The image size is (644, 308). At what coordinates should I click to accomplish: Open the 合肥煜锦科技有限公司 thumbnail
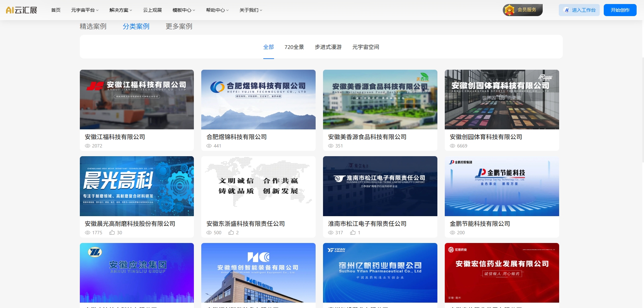point(258,100)
